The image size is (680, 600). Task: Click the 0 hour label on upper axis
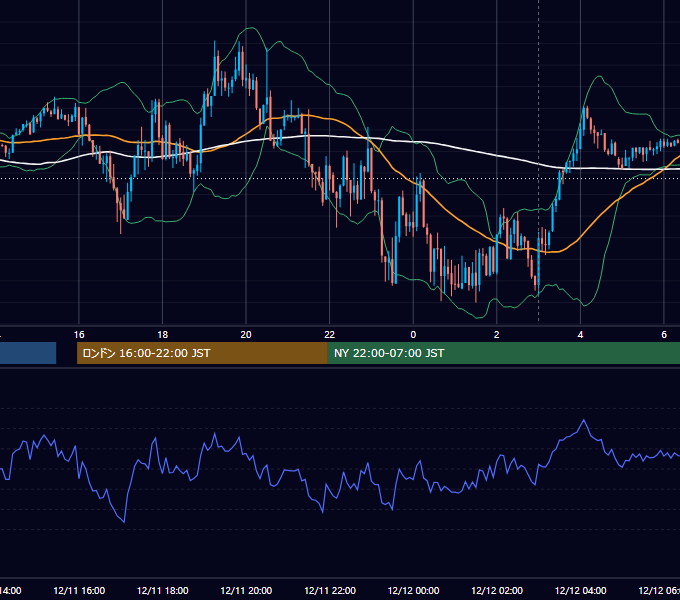click(413, 335)
